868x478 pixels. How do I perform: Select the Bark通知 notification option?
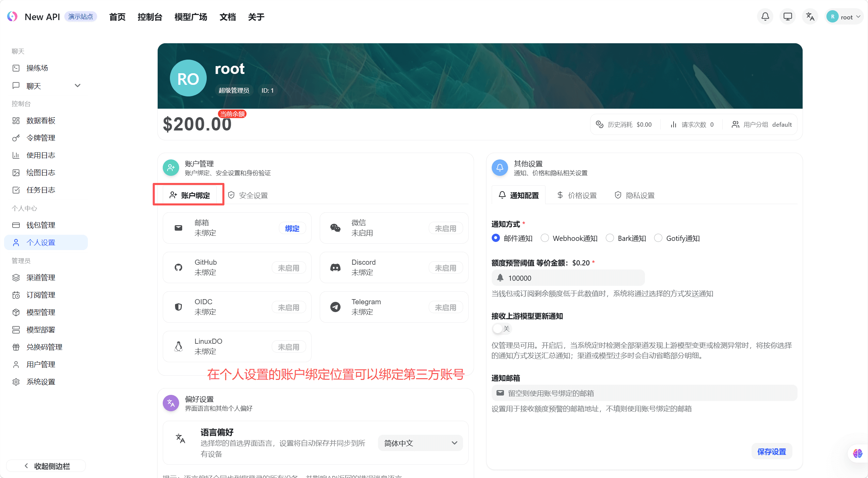click(x=610, y=238)
